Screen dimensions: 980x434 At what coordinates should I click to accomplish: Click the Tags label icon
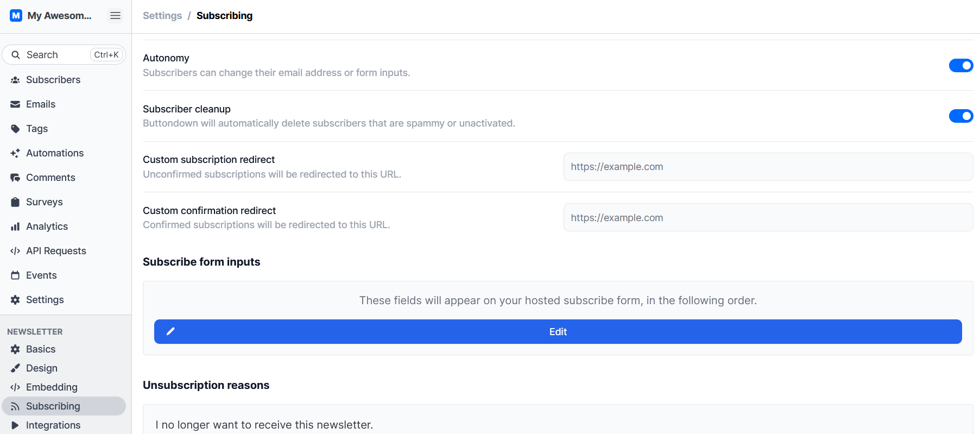[15, 129]
